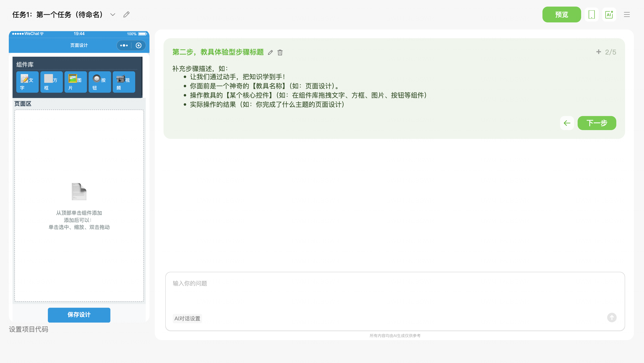Add the 按钮 button component

100,82
